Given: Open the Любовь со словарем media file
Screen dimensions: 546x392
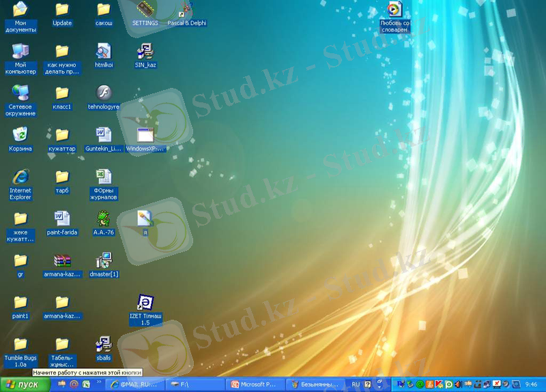Looking at the screenshot, I should pyautogui.click(x=394, y=10).
